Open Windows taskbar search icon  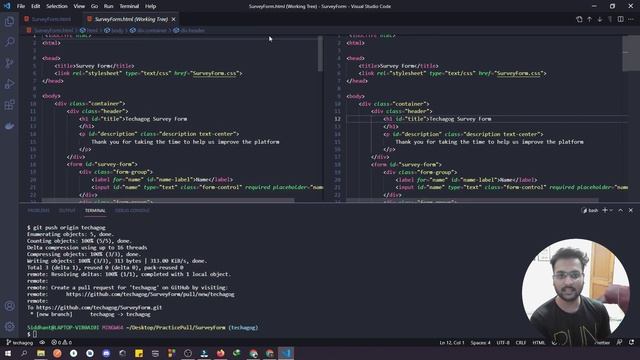click(x=24, y=353)
